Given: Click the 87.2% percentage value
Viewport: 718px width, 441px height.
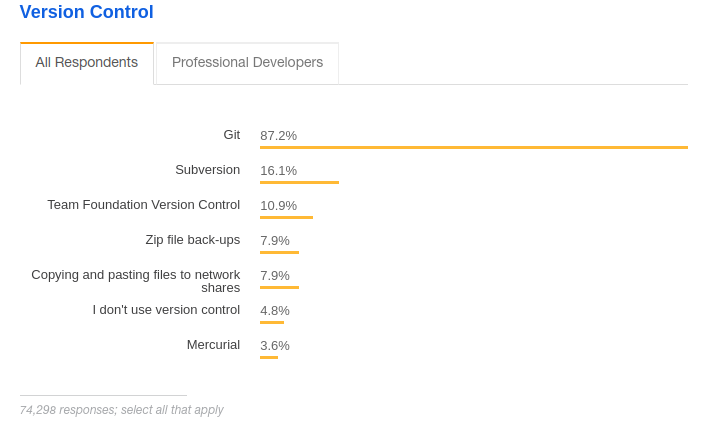Looking at the screenshot, I should (278, 136).
